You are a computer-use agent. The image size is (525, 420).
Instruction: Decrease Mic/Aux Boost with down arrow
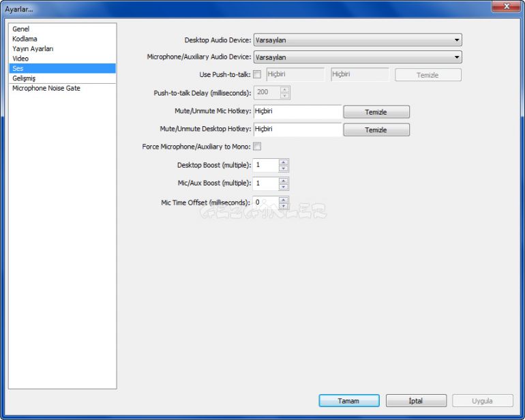point(284,187)
